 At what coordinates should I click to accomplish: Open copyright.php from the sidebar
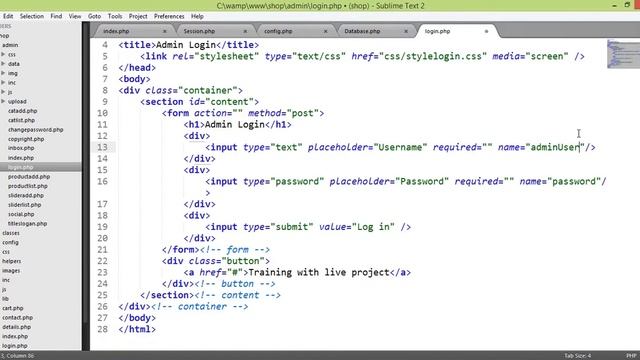click(x=26, y=139)
